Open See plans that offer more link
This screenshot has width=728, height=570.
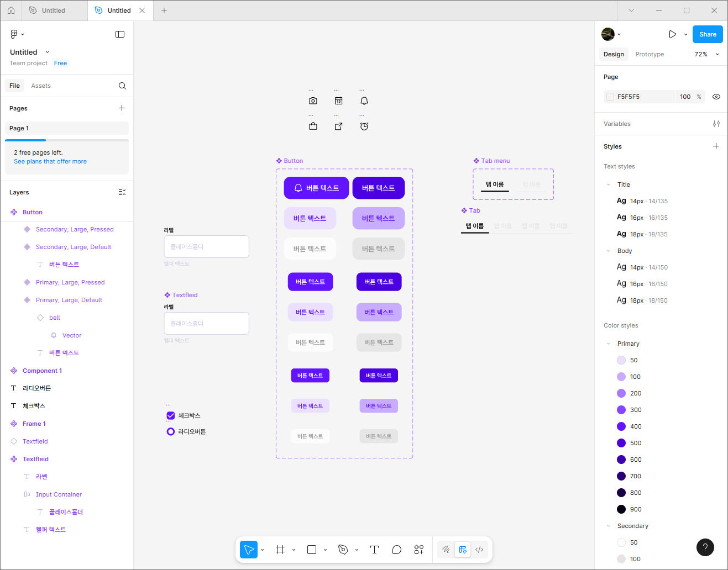click(x=50, y=161)
